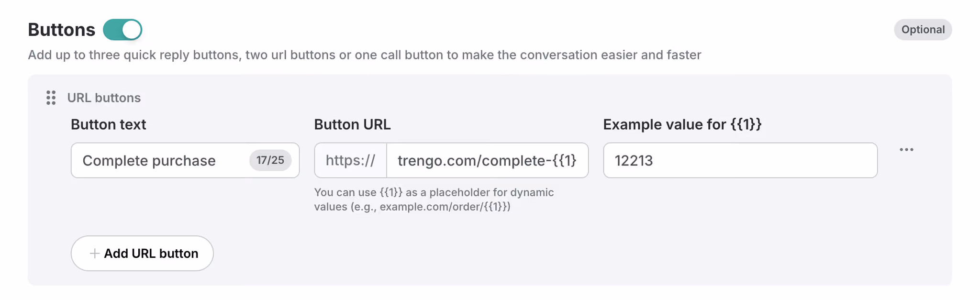
Task: Click the placeholder hint below Button URL
Action: (434, 200)
